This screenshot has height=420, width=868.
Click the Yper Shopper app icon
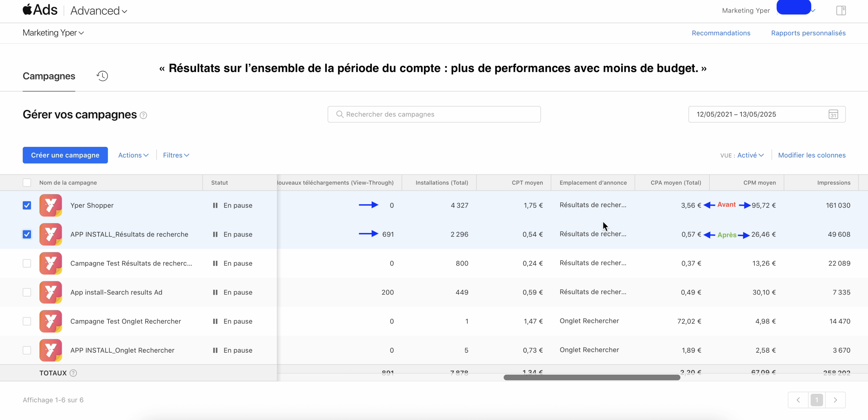click(x=50, y=205)
